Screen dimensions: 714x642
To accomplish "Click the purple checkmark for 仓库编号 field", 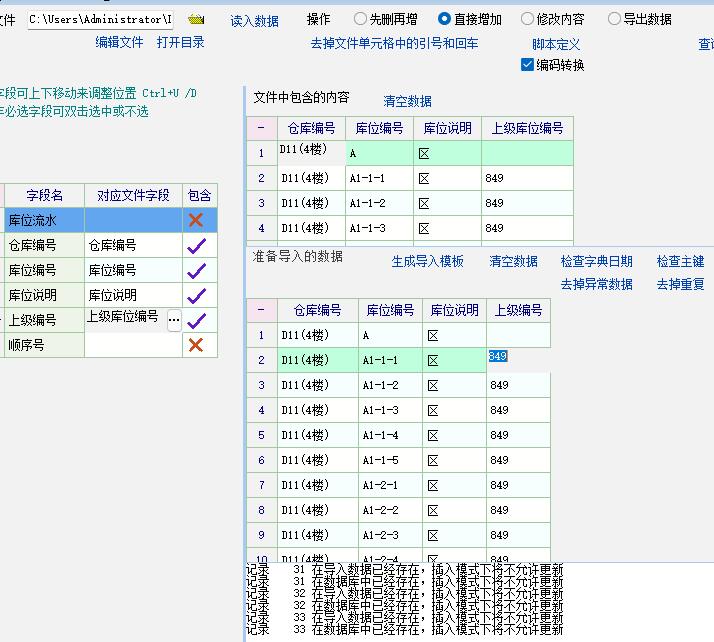I will click(x=197, y=245).
